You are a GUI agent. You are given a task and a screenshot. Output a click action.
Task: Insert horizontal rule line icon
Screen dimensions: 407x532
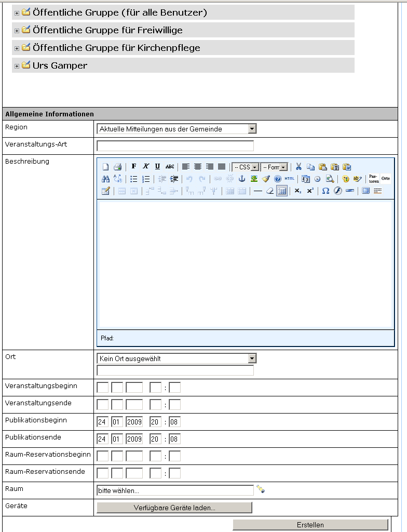tap(257, 191)
